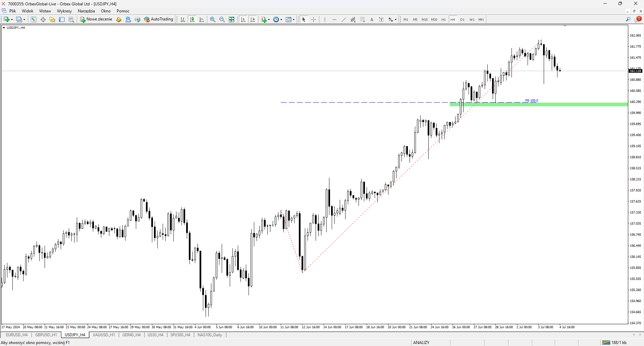The image size is (644, 346).
Task: Select the Fibonacci retracement tool
Action: coord(363,19)
